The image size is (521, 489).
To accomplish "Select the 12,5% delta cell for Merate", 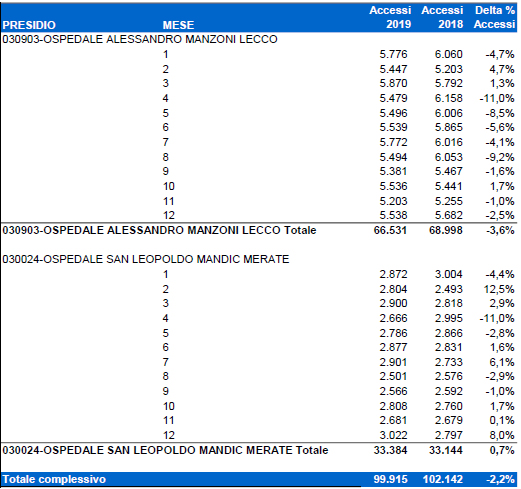I will [x=499, y=289].
